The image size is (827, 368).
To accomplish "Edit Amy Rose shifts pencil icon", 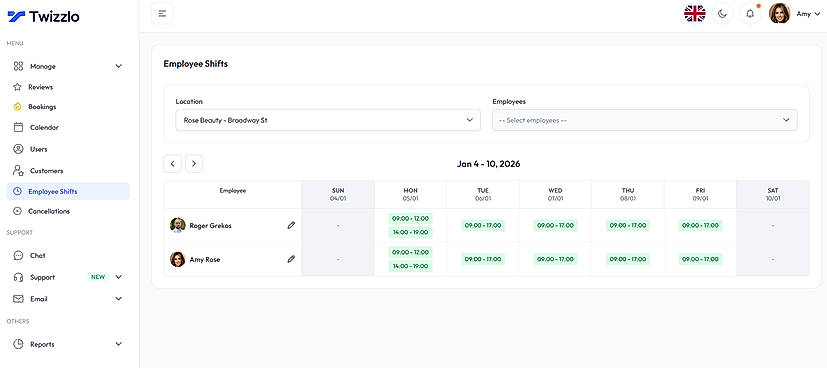I will (x=291, y=259).
